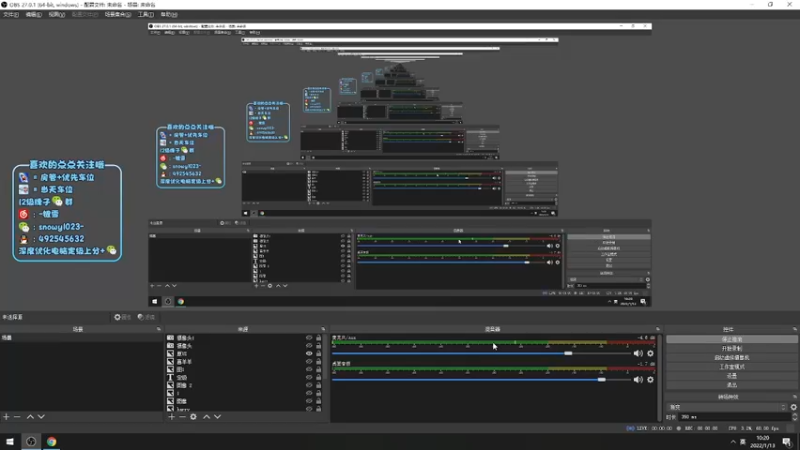Float the 混音器 mixer dock panel

[x=658, y=329]
